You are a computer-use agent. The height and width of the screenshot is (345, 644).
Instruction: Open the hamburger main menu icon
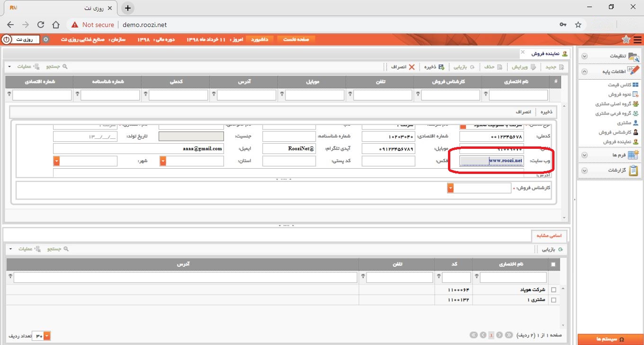point(637,39)
